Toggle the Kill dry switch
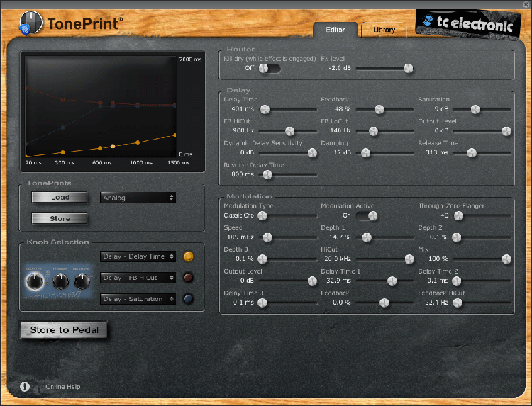 coord(270,69)
